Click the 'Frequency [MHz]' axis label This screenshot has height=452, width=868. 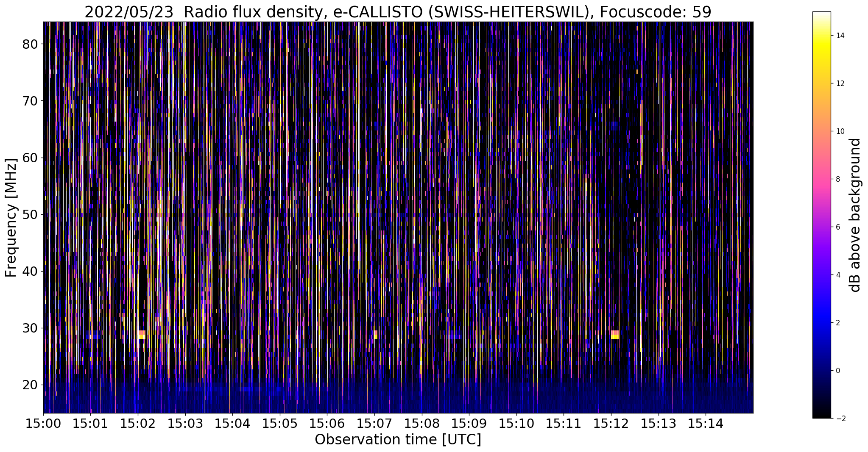point(11,218)
